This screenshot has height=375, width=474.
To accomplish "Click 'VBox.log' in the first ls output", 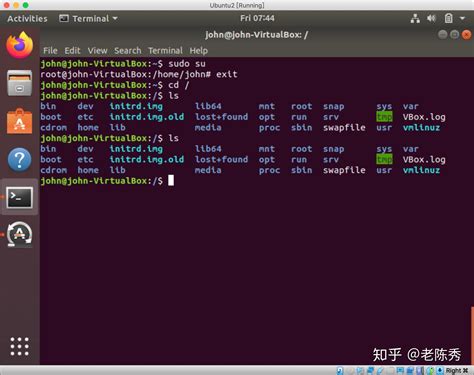I will (x=424, y=117).
